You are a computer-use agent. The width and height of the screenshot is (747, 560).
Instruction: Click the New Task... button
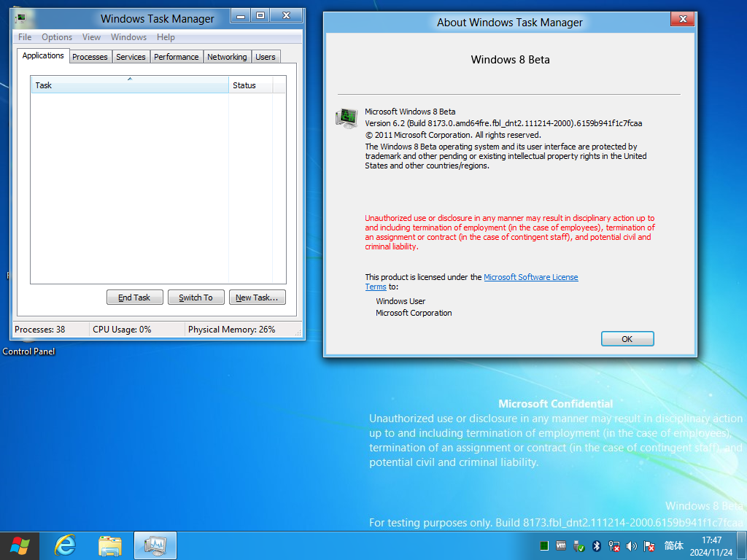coord(258,297)
